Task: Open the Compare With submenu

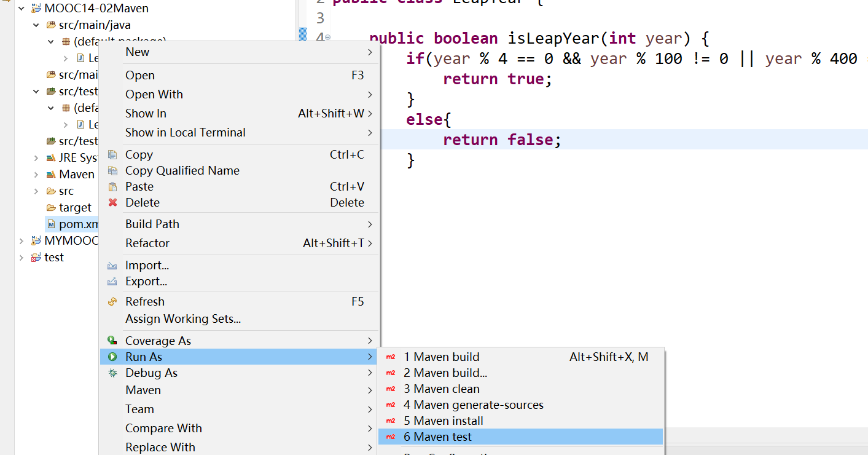Action: (240, 429)
